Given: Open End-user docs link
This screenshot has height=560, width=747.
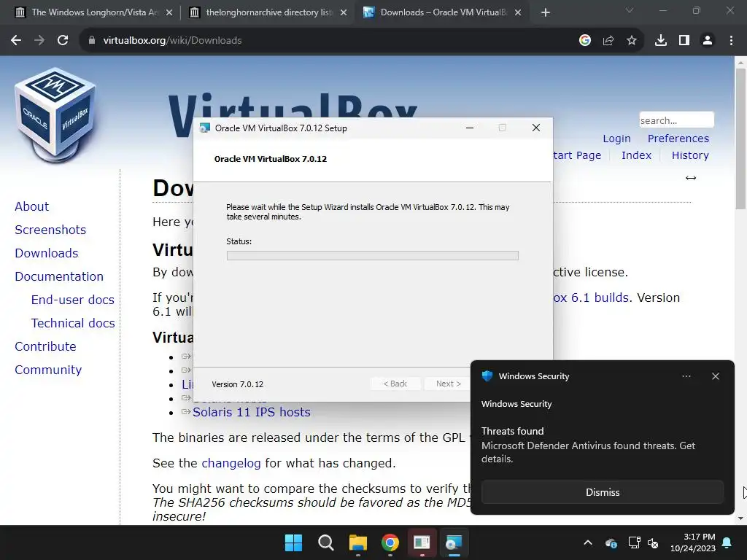Looking at the screenshot, I should coord(73,300).
